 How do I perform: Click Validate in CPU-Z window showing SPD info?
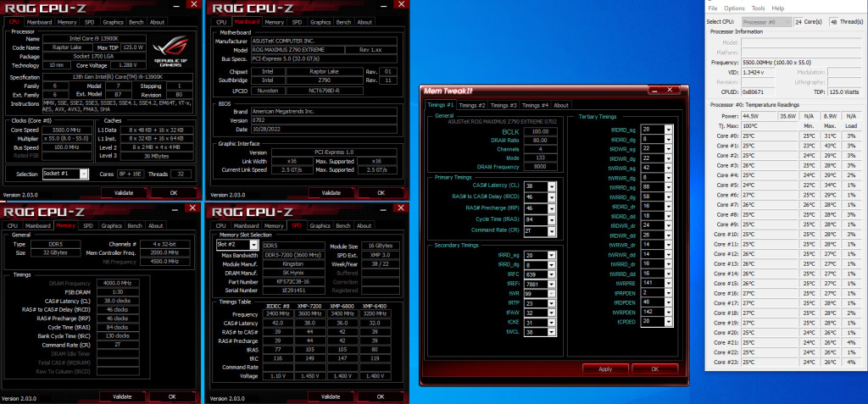[331, 397]
